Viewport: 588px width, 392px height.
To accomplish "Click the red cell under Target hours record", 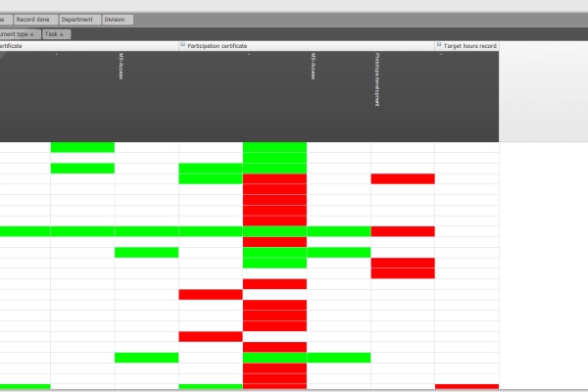I will 466,387.
